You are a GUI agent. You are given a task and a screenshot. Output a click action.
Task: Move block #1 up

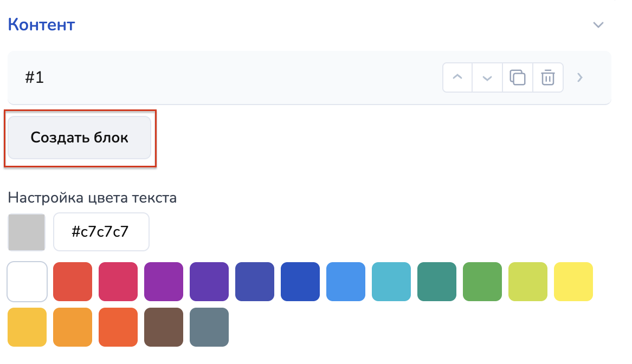coord(457,77)
